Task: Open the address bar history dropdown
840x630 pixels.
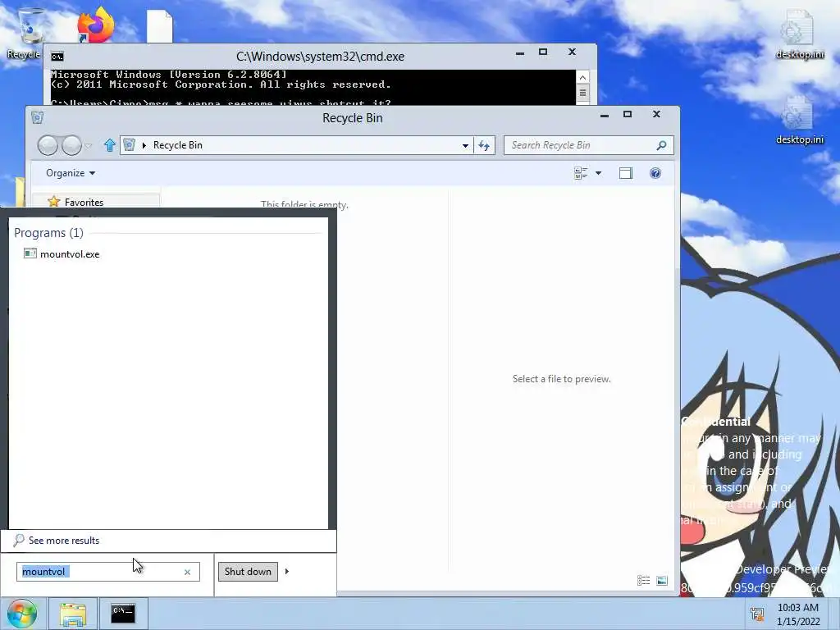Action: tap(465, 145)
